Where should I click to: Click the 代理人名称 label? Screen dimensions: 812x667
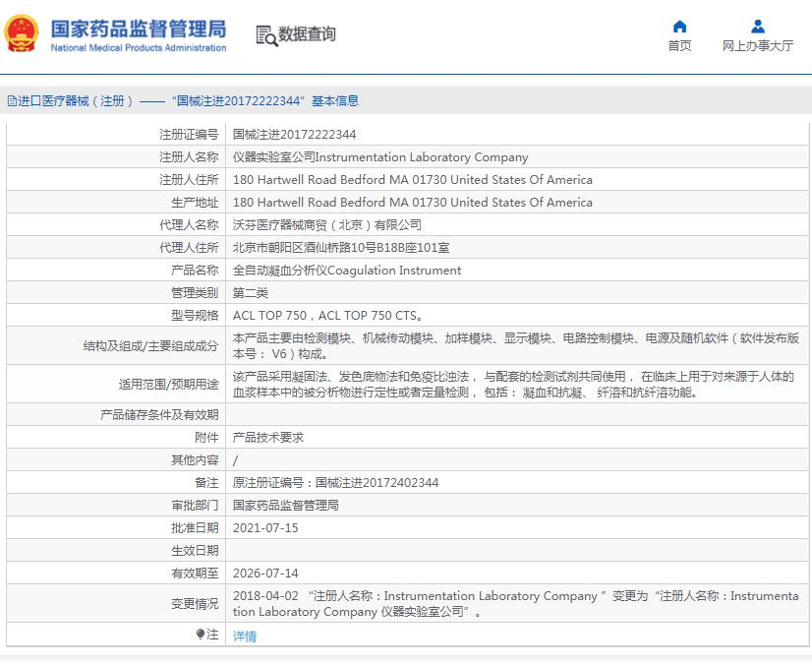tap(189, 225)
